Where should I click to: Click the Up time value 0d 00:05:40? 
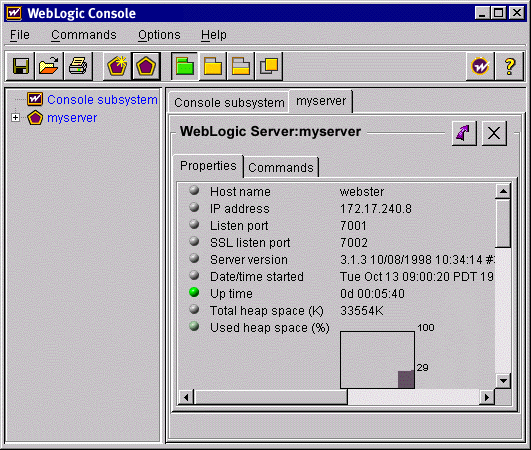[x=372, y=294]
